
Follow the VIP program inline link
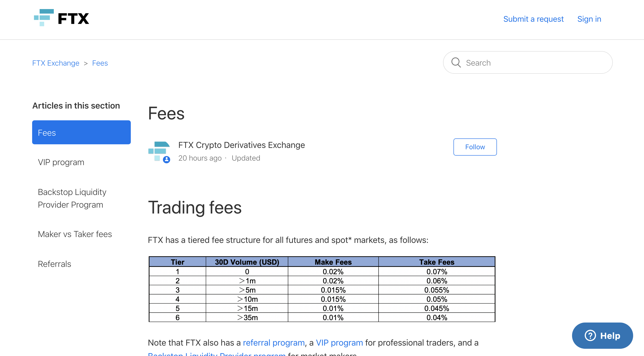(x=339, y=342)
